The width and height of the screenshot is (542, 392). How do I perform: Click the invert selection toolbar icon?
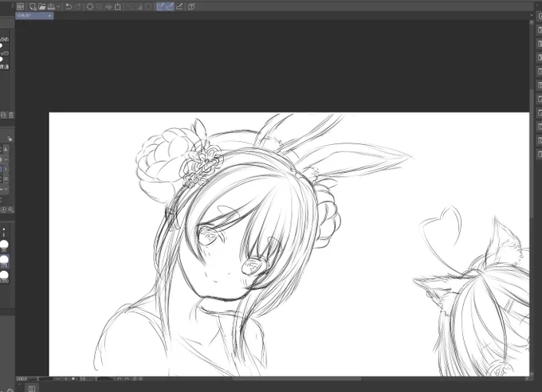pos(139,6)
